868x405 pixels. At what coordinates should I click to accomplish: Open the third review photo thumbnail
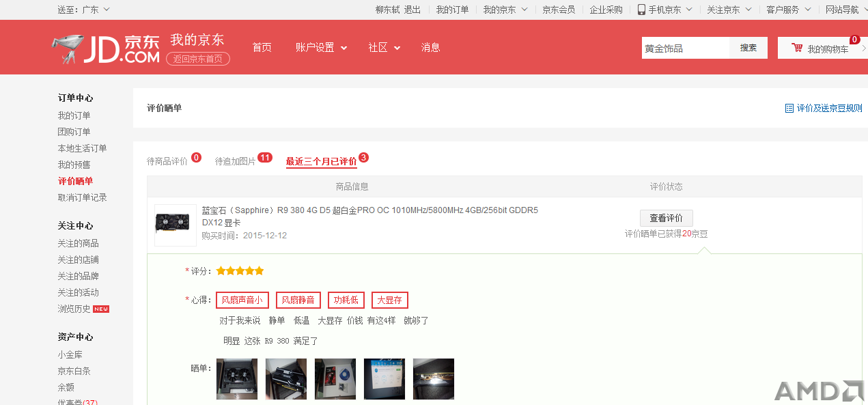point(335,379)
